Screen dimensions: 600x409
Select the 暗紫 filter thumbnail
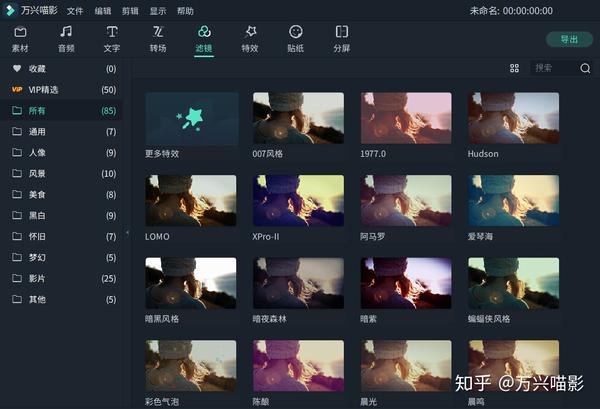pos(406,283)
